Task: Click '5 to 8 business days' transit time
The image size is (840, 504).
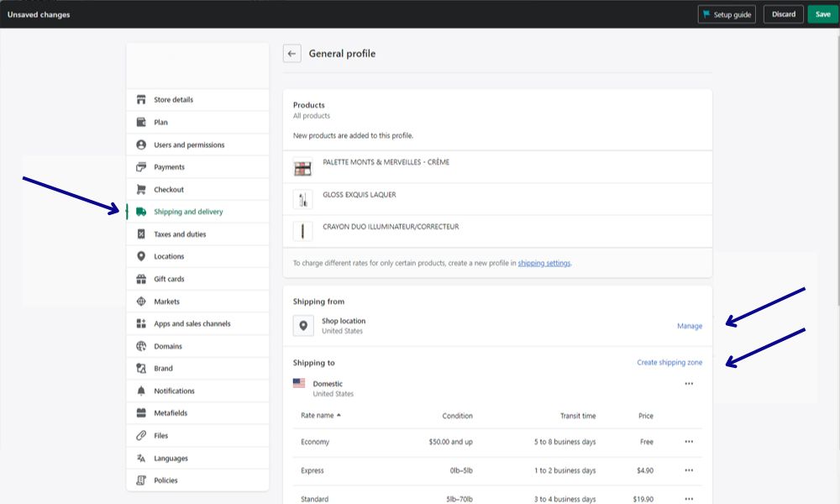Action: tap(564, 442)
